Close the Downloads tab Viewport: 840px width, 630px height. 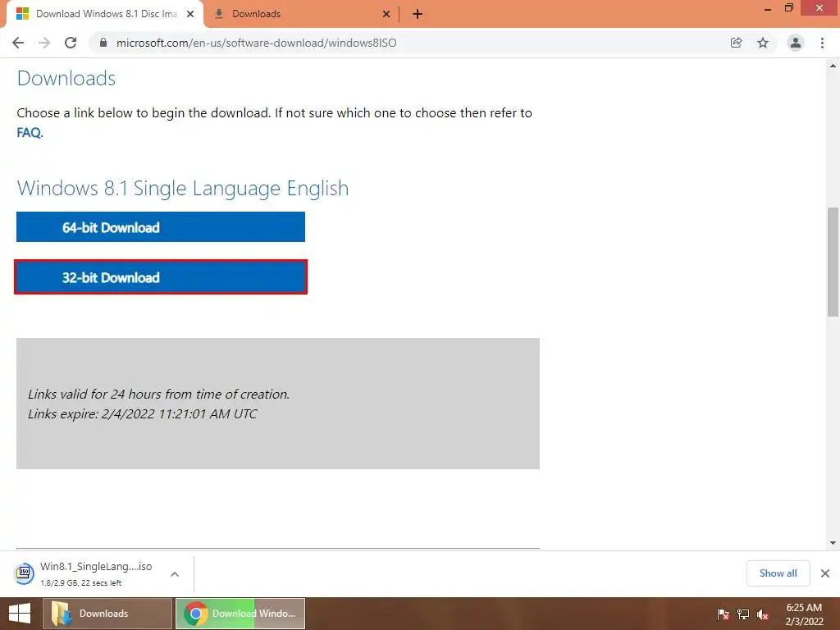point(386,14)
